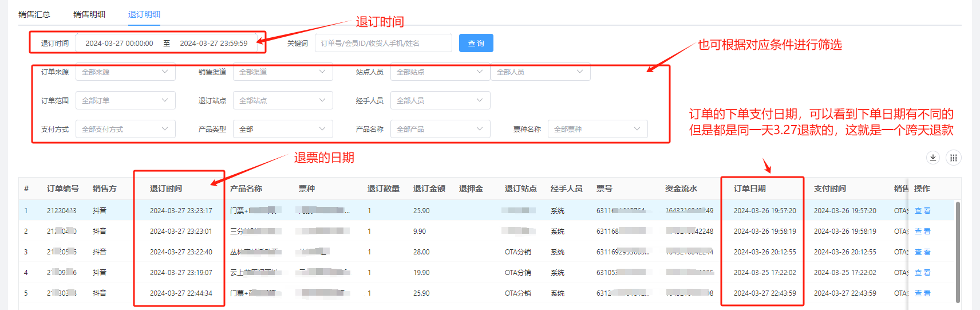The width and height of the screenshot is (980, 310).
Task: Click the download export icon above table
Action: [933, 158]
